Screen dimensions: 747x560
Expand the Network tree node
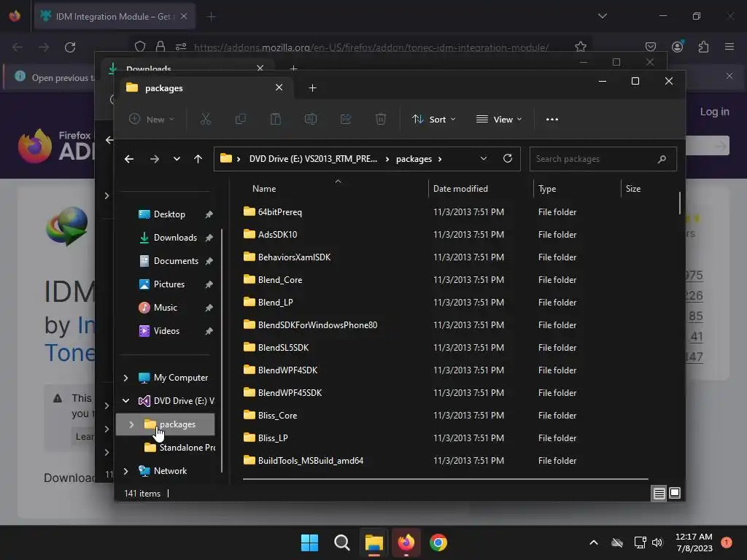click(125, 471)
